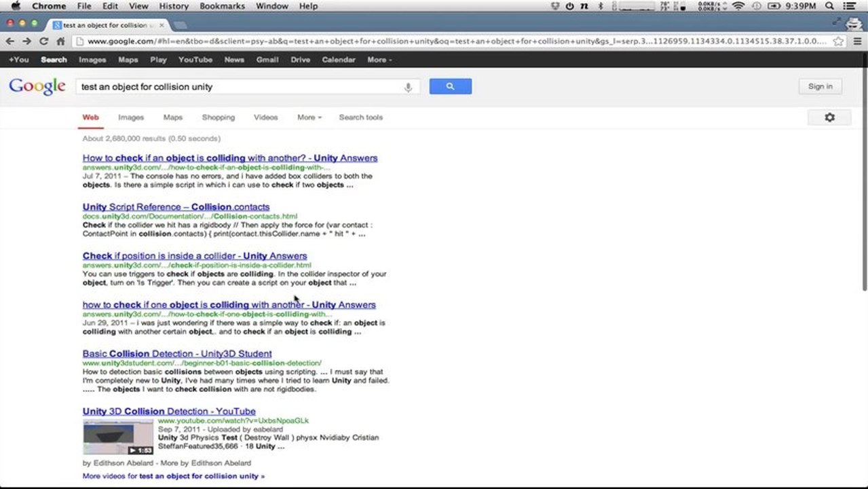Click 'More videos for test an object' link
Image resolution: width=868 pixels, height=489 pixels.
tap(174, 476)
